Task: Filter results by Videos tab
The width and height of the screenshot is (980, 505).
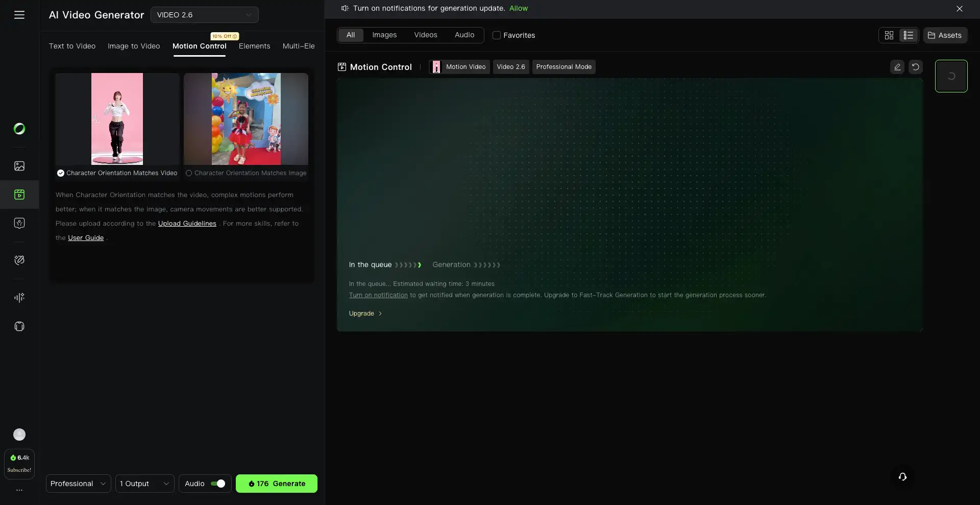Action: tap(425, 35)
